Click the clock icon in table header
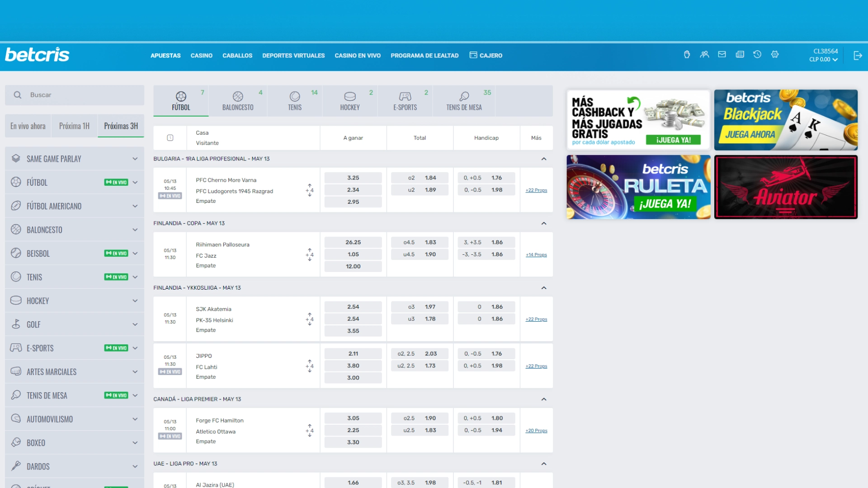This screenshot has height=488, width=868. click(x=170, y=138)
